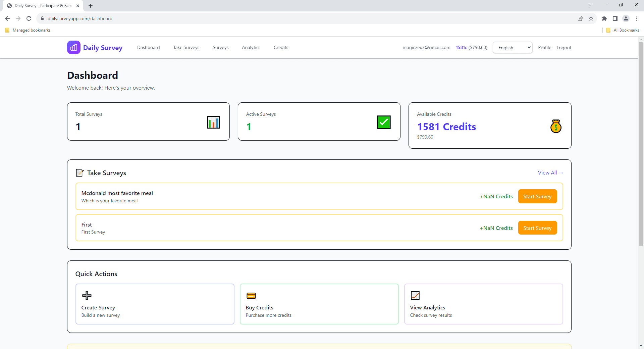The width and height of the screenshot is (644, 349).
Task: Select the plus icon in Create Survey card
Action: (x=87, y=295)
